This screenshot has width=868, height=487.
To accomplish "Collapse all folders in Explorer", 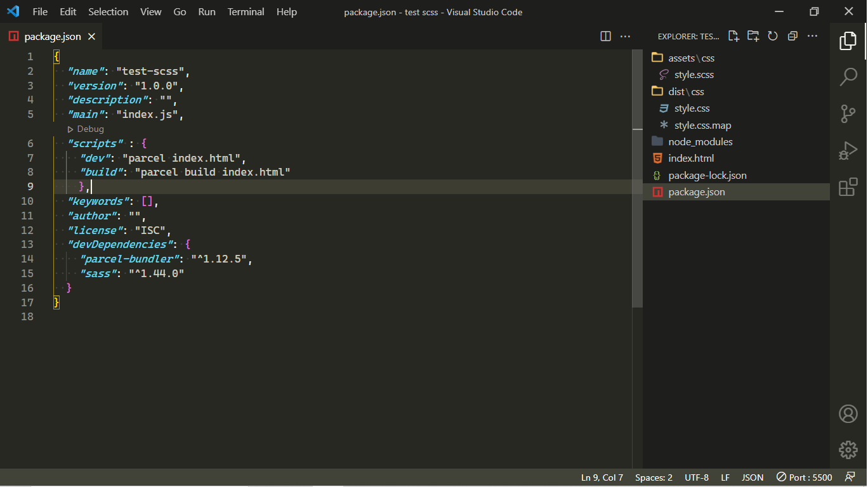I will tap(792, 36).
